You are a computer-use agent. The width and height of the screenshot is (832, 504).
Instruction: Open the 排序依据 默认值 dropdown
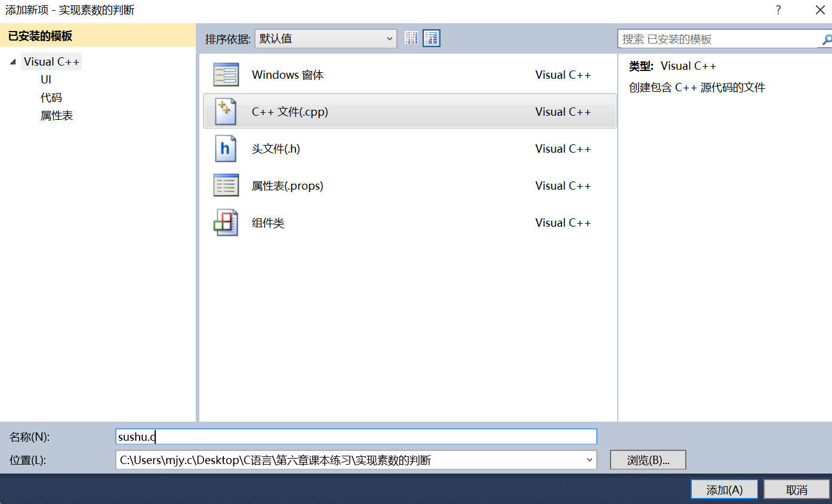[325, 39]
